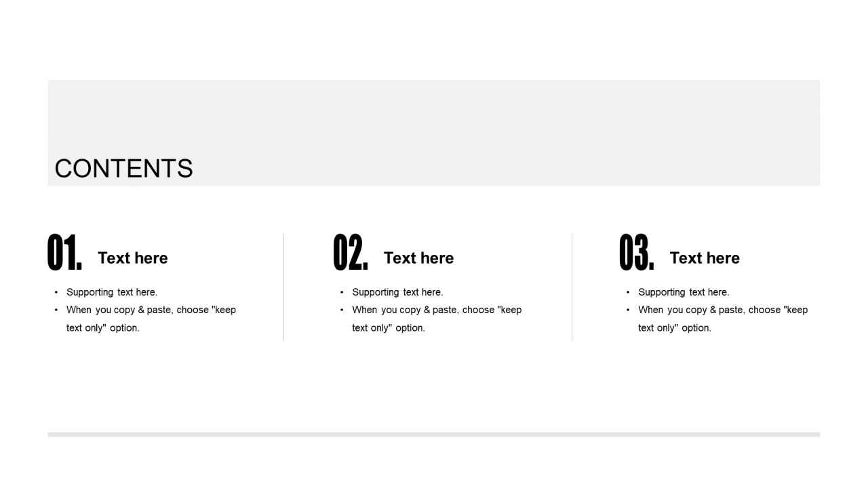Select the vertical divider between 02. and 03.
The width and height of the screenshot is (868, 488).
pyautogui.click(x=572, y=287)
